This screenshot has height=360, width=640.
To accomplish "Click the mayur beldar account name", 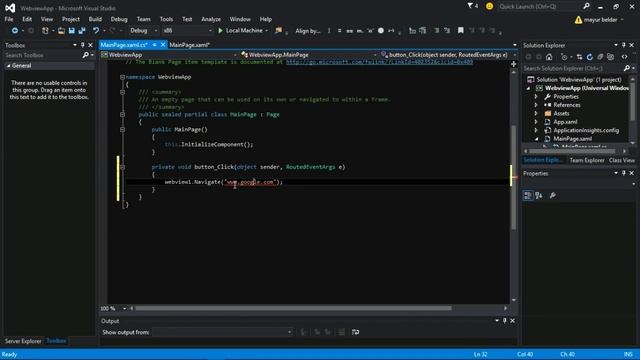I will click(600, 20).
